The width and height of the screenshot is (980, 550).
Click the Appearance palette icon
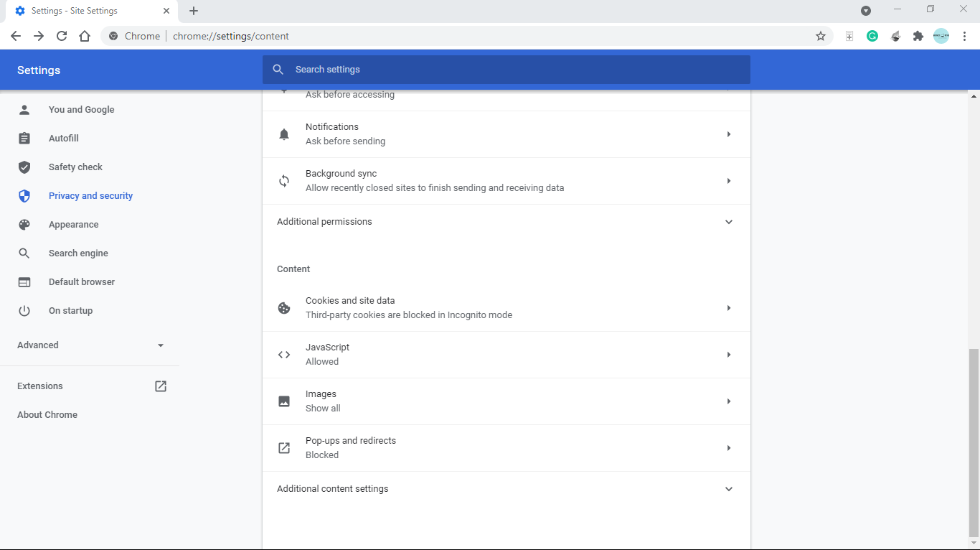tap(24, 225)
